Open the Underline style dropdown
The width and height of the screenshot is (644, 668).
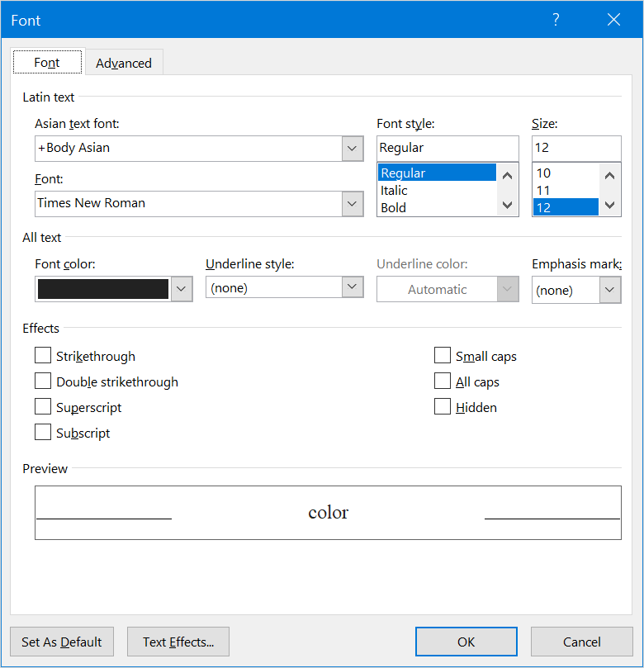click(x=353, y=287)
